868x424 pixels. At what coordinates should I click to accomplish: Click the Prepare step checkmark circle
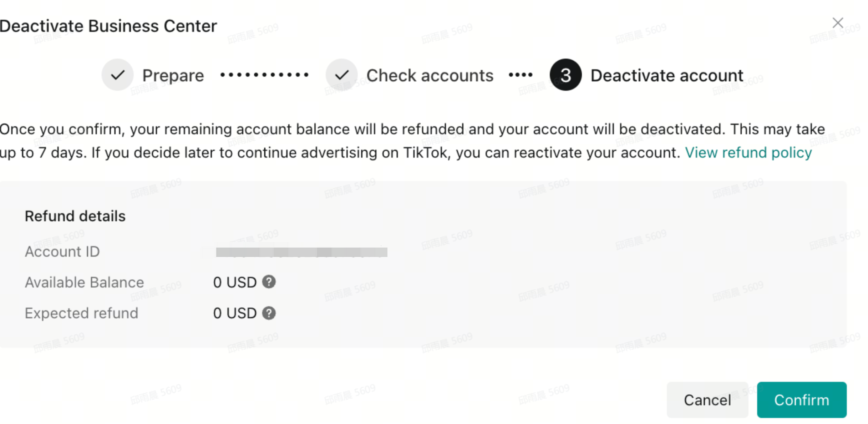tap(117, 75)
